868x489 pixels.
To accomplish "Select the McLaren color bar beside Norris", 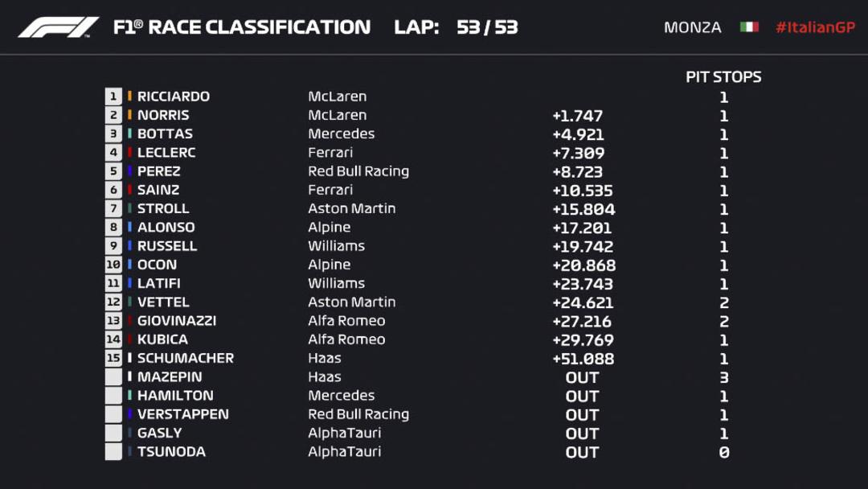I will [x=129, y=115].
